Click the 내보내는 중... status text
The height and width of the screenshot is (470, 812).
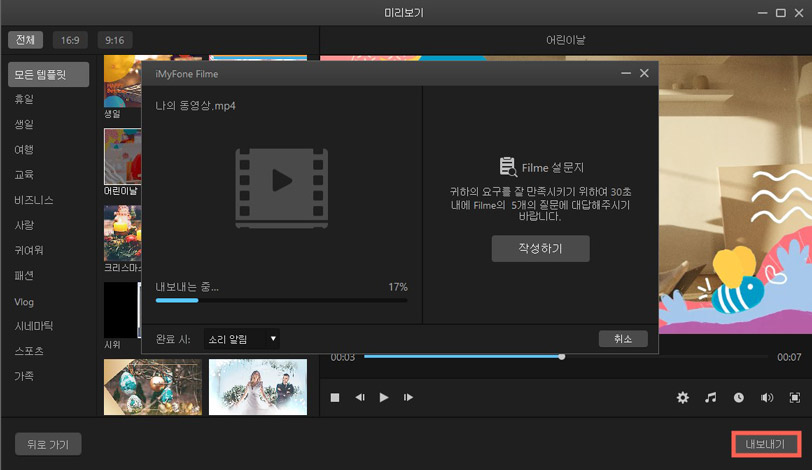[x=187, y=287]
